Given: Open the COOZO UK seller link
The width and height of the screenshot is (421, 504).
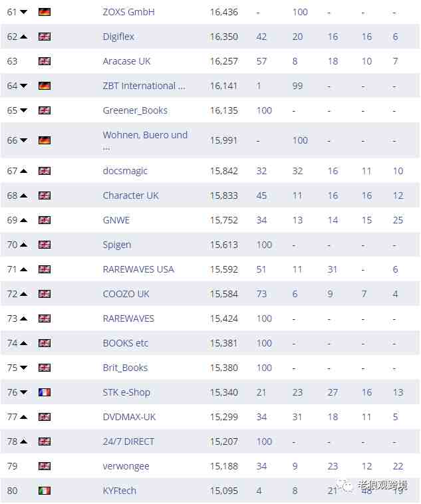Looking at the screenshot, I should (x=126, y=294).
